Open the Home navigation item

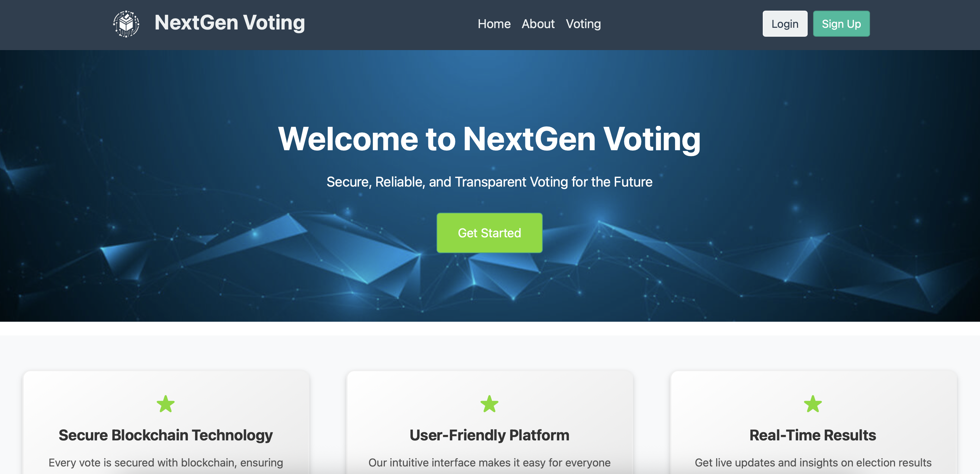click(494, 24)
